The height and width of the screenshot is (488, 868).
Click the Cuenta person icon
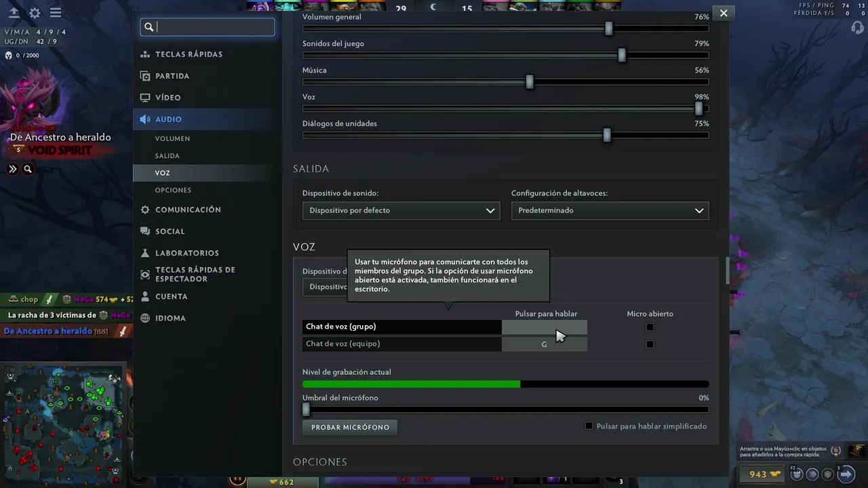pos(145,297)
